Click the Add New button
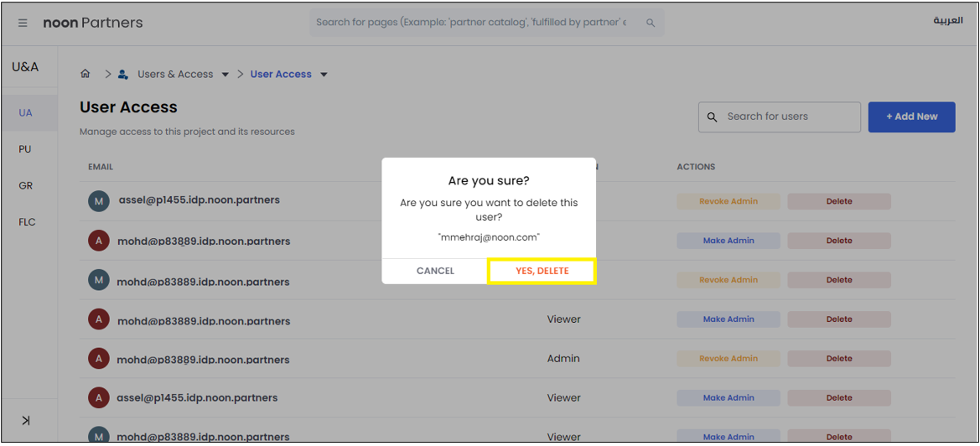Image resolution: width=980 pixels, height=446 pixels. tap(911, 117)
